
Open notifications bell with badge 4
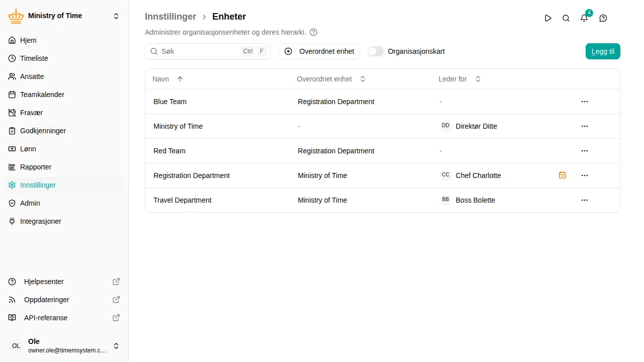tap(584, 18)
